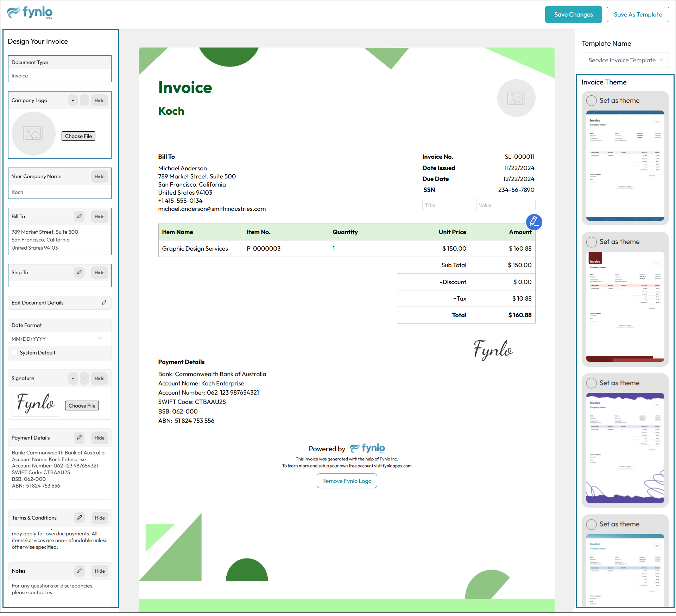Click the Date Issued value 11/22/2024

[x=519, y=168]
